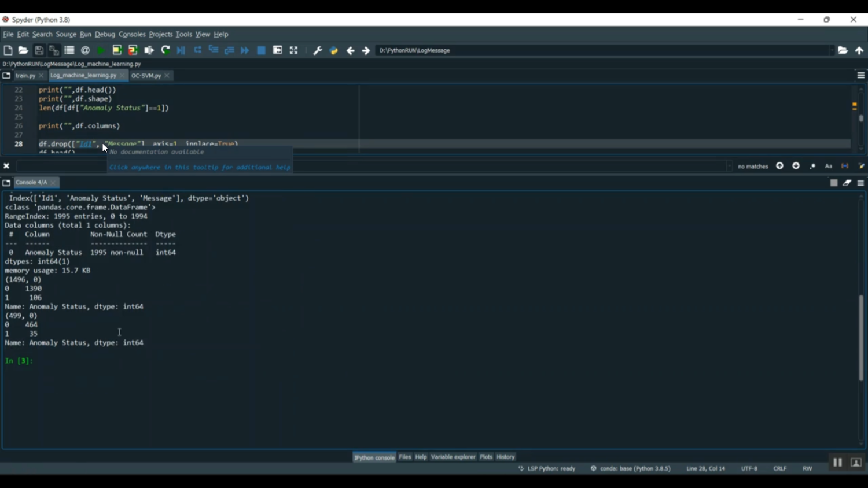Open the Preferences wrench icon
Image resolution: width=868 pixels, height=488 pixels.
318,51
